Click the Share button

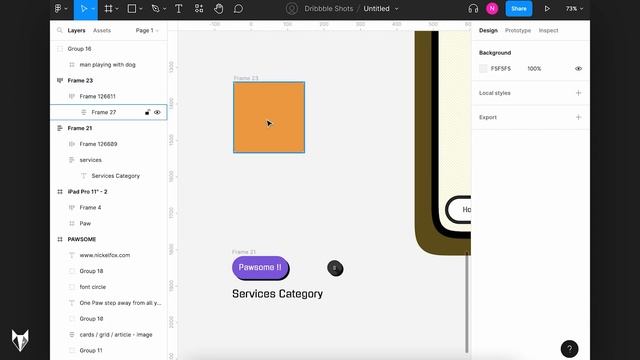click(519, 9)
